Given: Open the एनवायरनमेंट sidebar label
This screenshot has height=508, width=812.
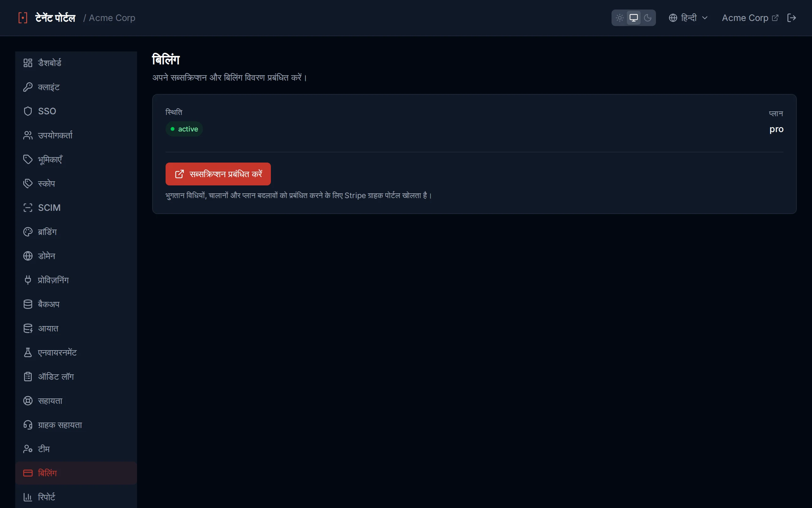Looking at the screenshot, I should [x=57, y=352].
